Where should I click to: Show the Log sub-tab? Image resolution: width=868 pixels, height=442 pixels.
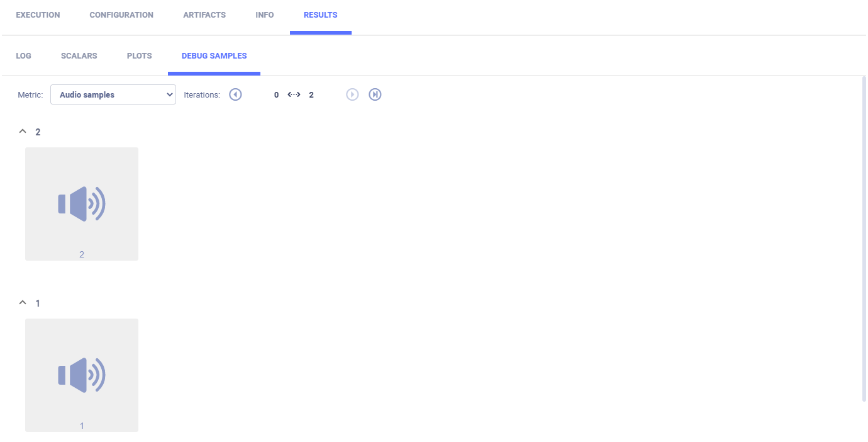[23, 56]
